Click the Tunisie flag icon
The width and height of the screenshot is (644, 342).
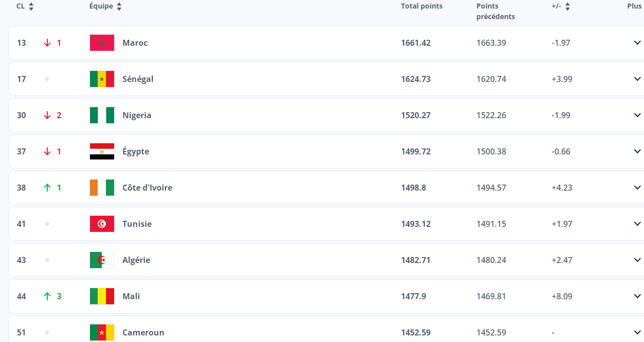point(102,224)
